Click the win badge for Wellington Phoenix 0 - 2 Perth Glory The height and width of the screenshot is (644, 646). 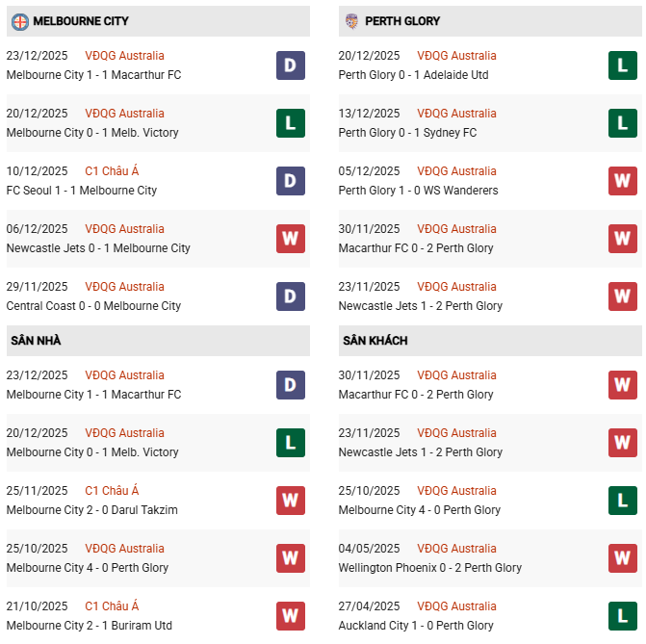tap(623, 558)
